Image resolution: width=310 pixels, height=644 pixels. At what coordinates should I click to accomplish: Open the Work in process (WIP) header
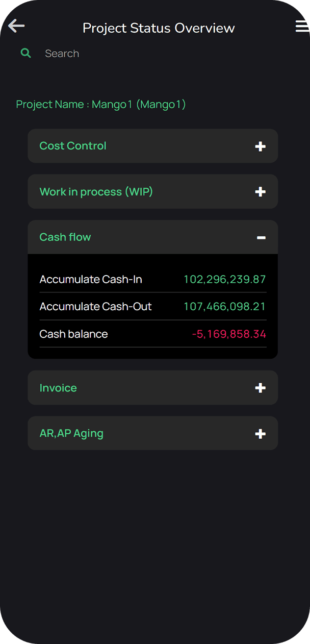(x=96, y=192)
